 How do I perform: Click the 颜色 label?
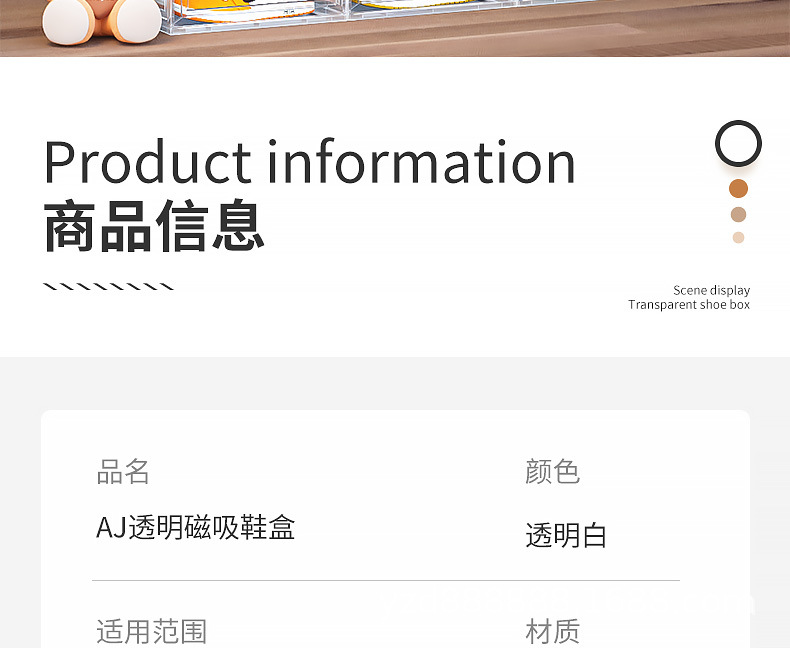[552, 472]
